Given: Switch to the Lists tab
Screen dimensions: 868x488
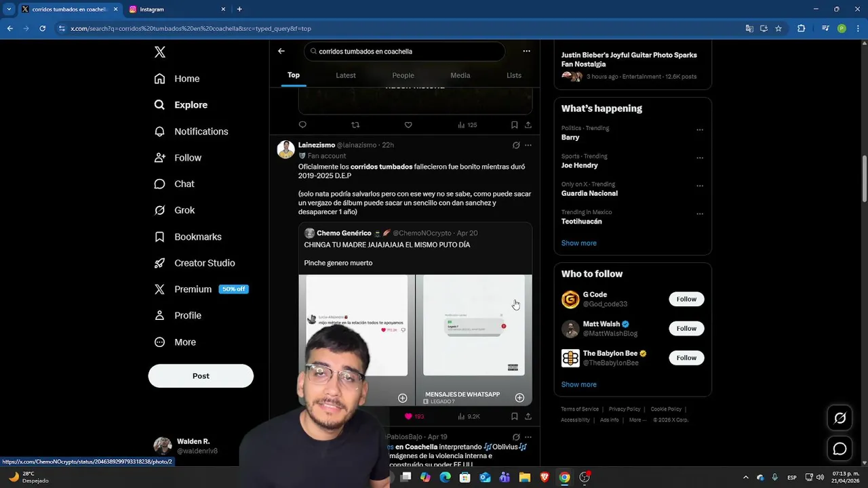Looking at the screenshot, I should coord(514,75).
